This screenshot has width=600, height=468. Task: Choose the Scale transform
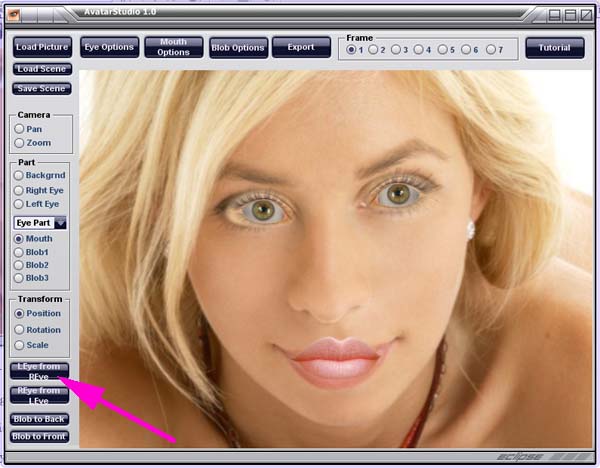tap(19, 345)
